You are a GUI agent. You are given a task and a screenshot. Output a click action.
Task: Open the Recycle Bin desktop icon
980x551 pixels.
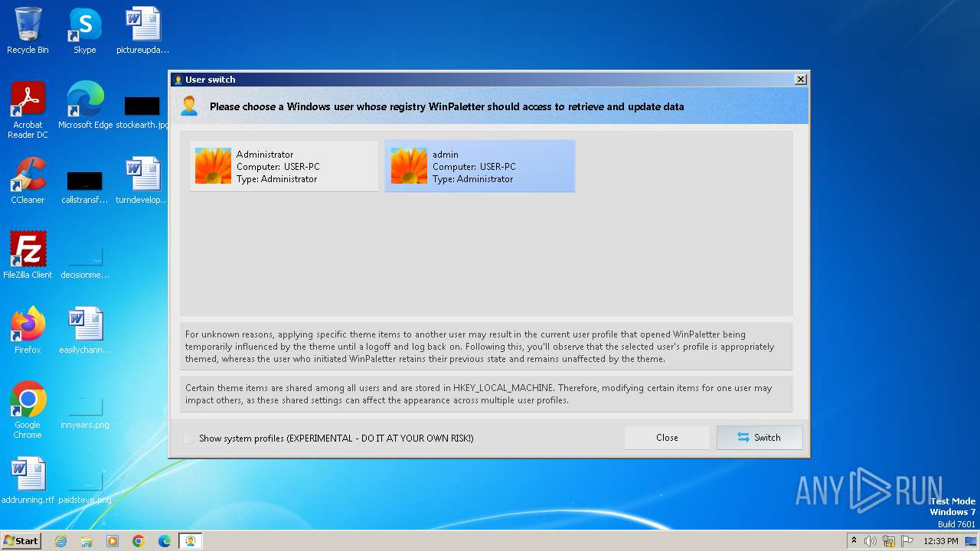[x=28, y=31]
